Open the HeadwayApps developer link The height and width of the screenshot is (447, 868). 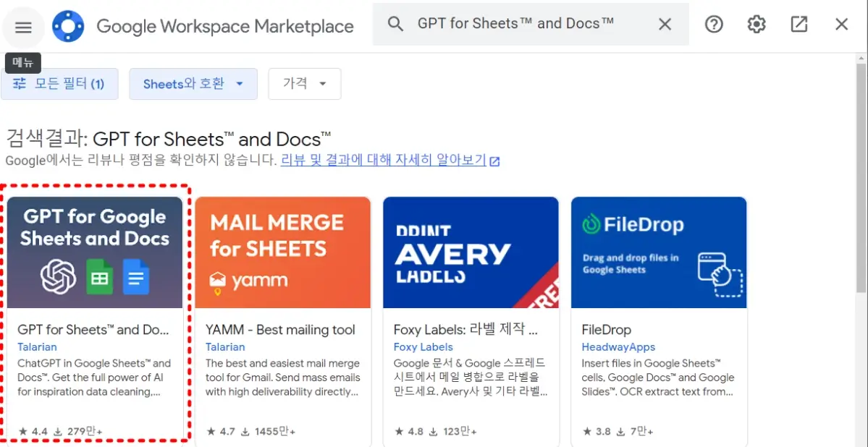[618, 347]
